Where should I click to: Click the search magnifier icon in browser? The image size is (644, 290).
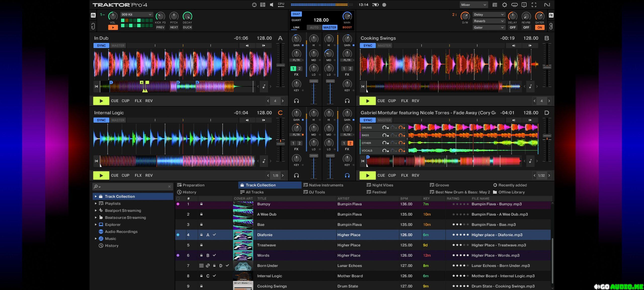[x=96, y=187]
